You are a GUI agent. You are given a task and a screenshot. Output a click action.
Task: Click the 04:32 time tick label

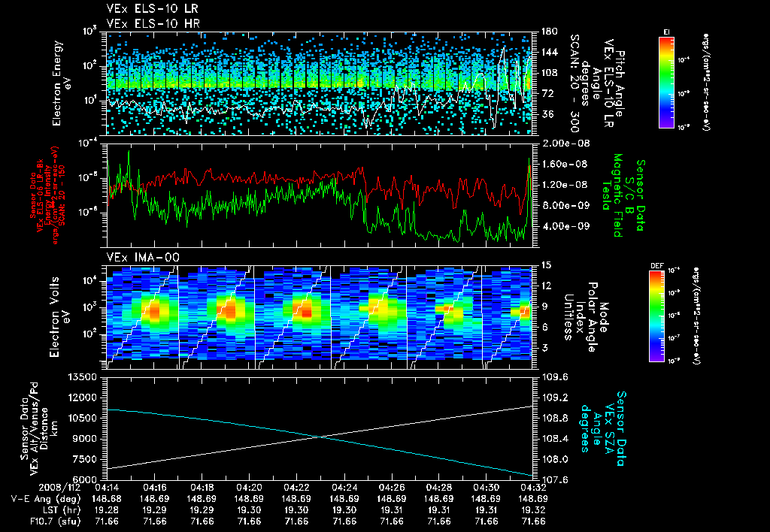tap(534, 488)
